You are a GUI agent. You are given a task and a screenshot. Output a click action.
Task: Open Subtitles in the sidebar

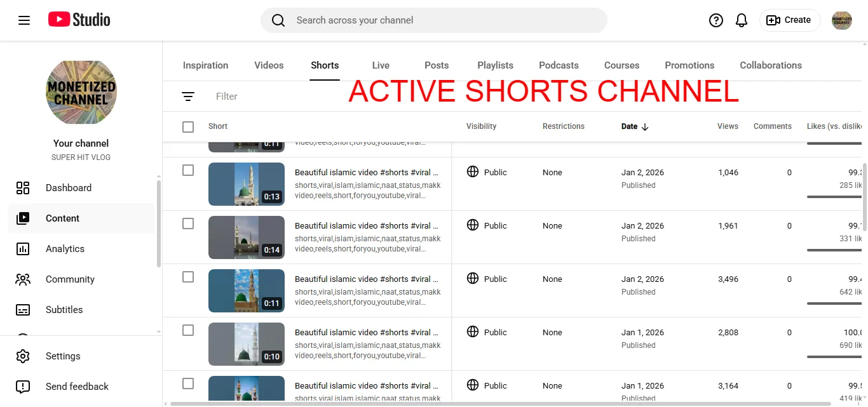(x=81, y=310)
